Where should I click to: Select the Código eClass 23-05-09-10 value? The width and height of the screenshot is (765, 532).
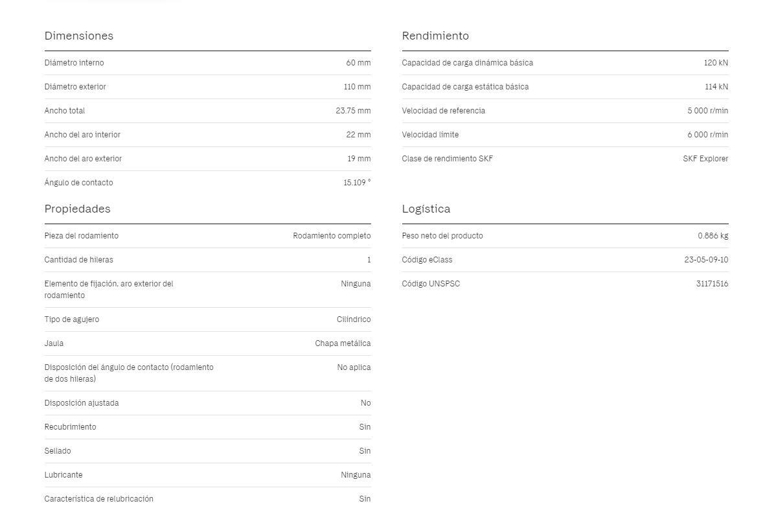tap(706, 260)
